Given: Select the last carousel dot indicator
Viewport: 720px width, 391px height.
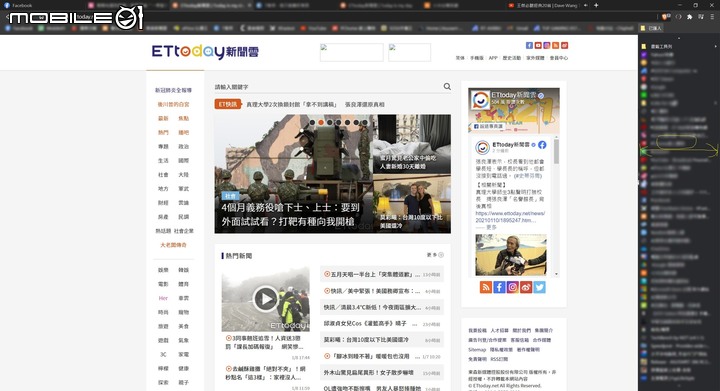Looking at the screenshot, I should (x=364, y=123).
